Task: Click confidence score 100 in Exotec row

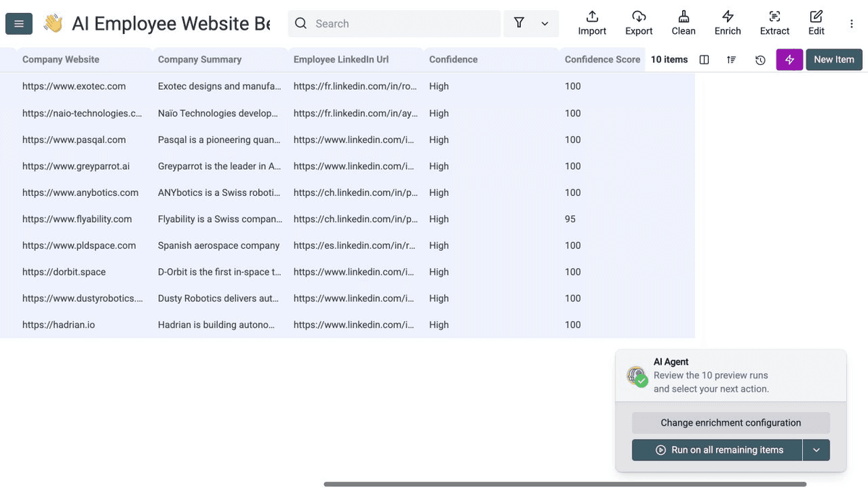Action: click(x=573, y=86)
